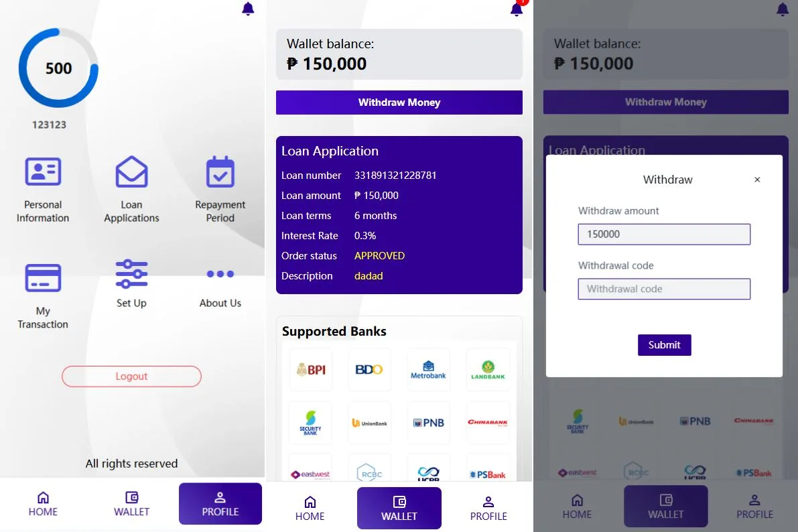
Task: Tap the About Us three-dots icon
Action: coord(220,274)
